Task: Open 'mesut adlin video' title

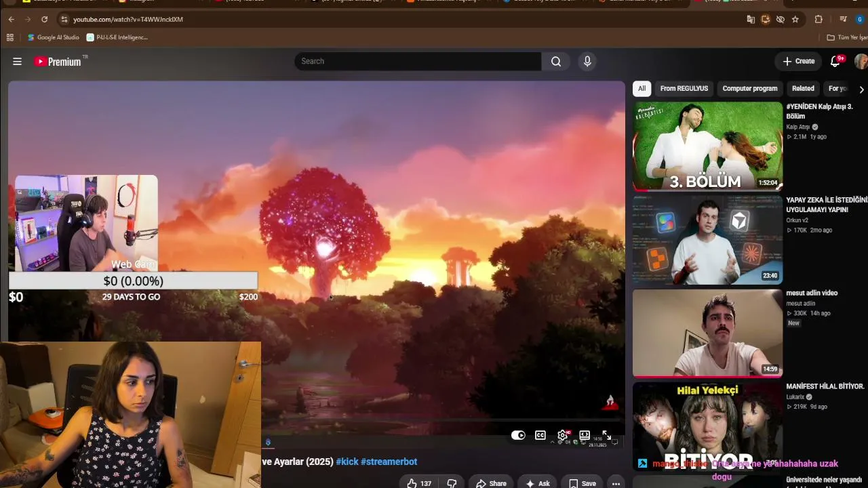Action: (812, 293)
